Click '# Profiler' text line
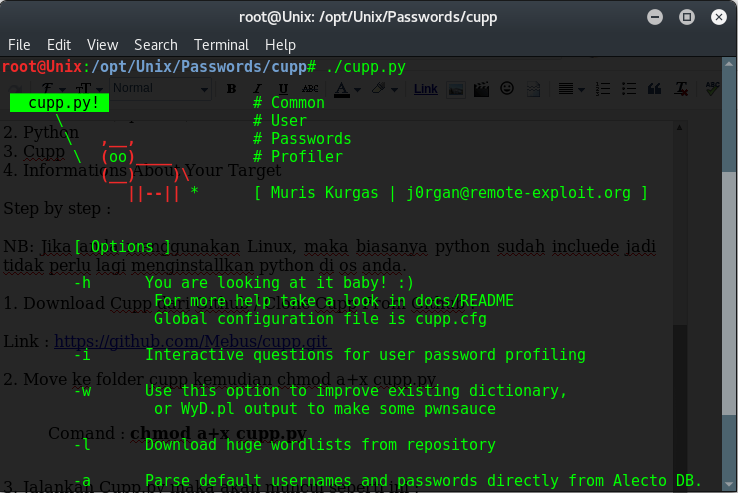738x493 pixels. [298, 156]
